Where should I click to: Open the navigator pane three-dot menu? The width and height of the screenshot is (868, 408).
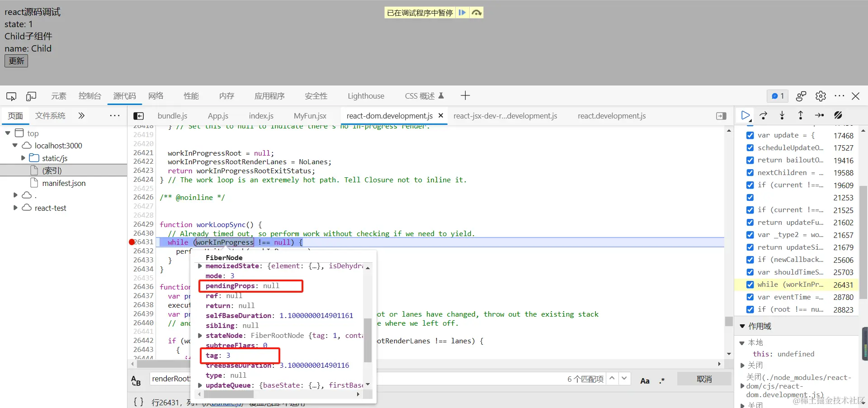pos(115,116)
